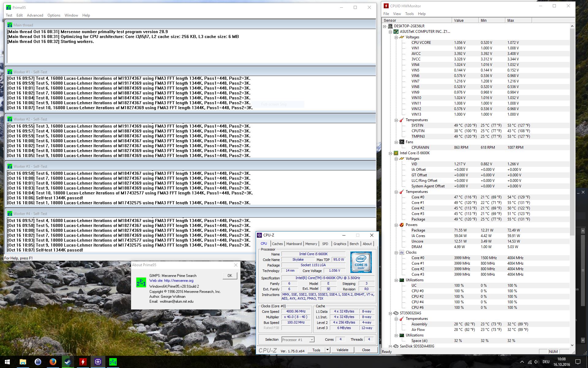
Task: Click the CPU-Z purple chip taskbar icon
Action: (x=98, y=362)
